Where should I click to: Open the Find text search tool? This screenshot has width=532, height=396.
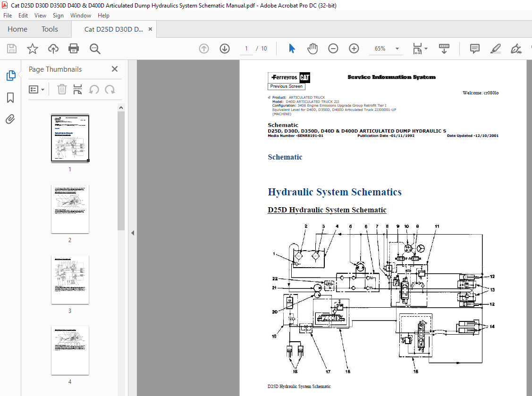point(95,49)
